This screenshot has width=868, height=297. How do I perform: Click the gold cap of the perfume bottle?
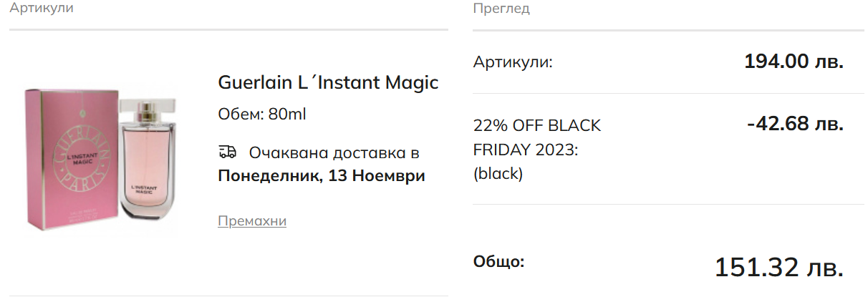coord(147,112)
